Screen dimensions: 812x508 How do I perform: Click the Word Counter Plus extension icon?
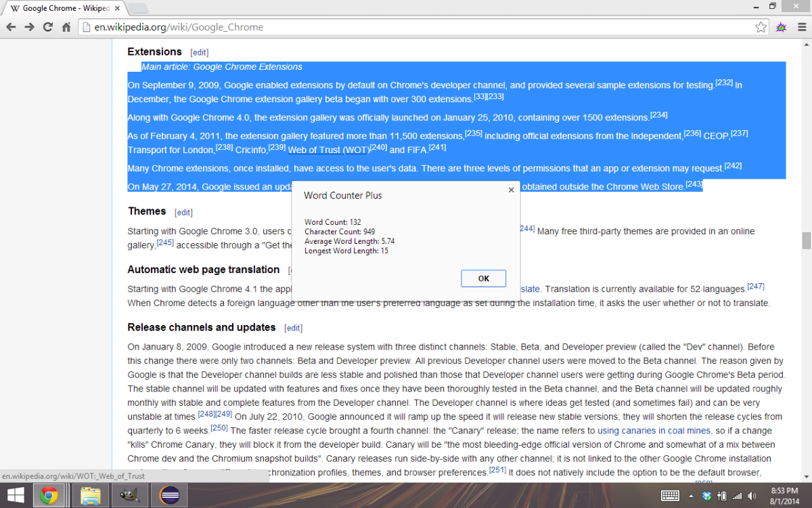tap(781, 27)
